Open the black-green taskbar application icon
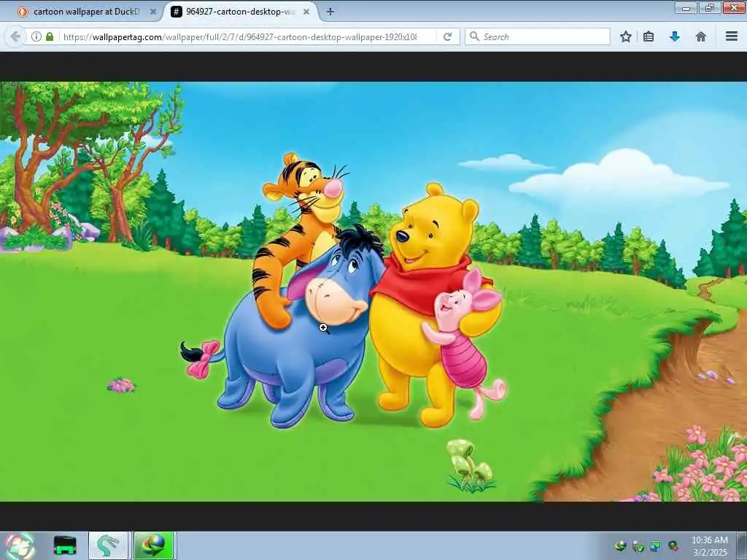This screenshot has width=747, height=560. tap(65, 545)
